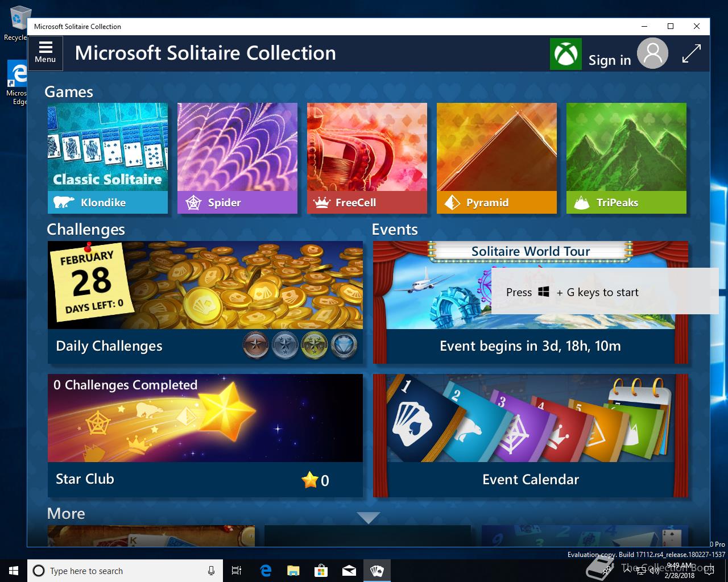Click the diamond badge icon
This screenshot has width=728, height=582.
tap(344, 346)
